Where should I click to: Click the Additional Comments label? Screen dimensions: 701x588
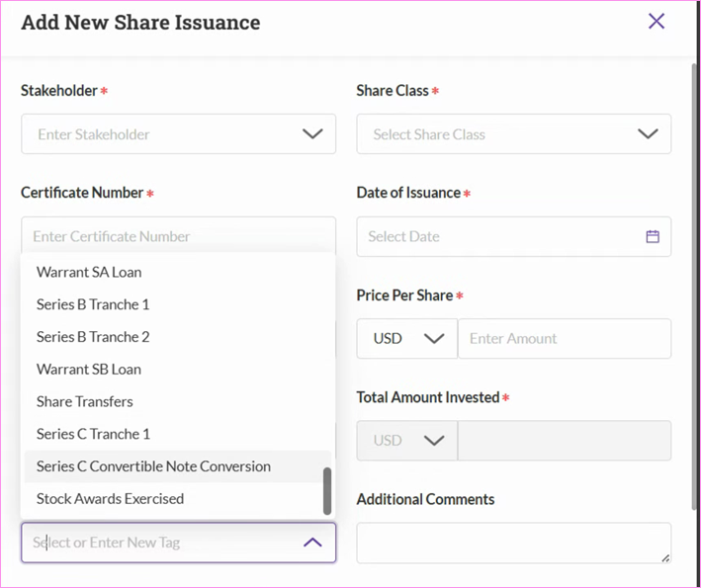(x=425, y=499)
